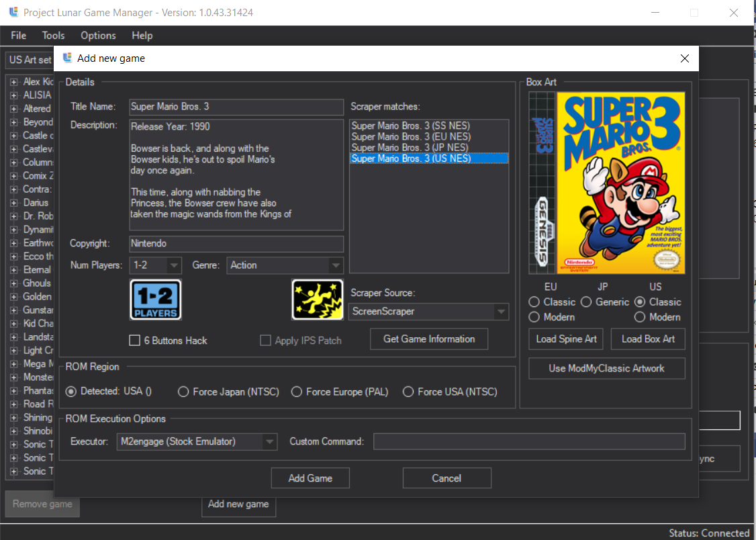Select Super Mario Bros. 3 (US NES) match
The image size is (756, 540).
click(429, 159)
